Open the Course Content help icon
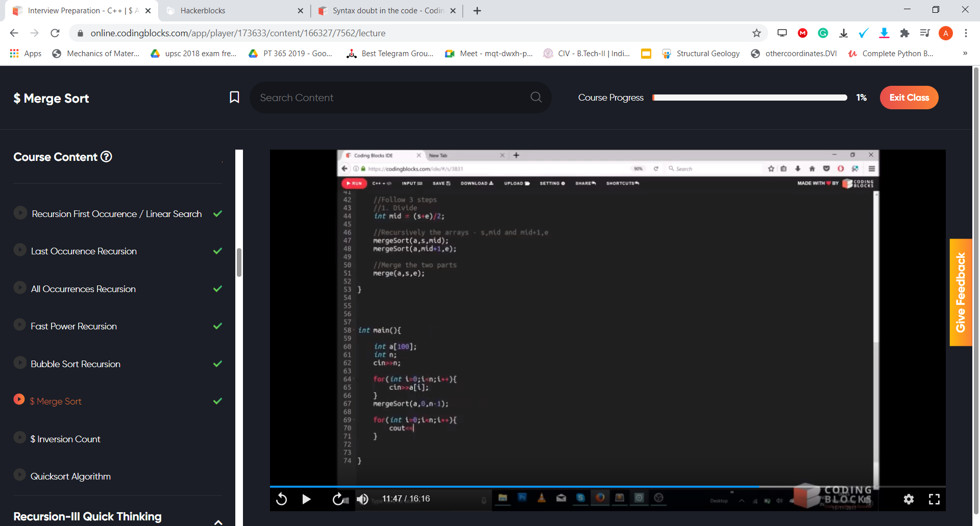 106,157
